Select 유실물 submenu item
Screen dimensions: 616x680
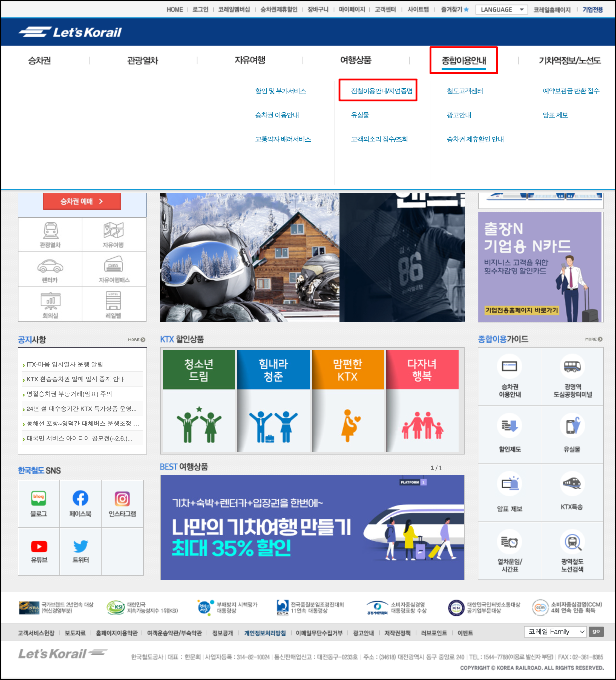[x=360, y=115]
